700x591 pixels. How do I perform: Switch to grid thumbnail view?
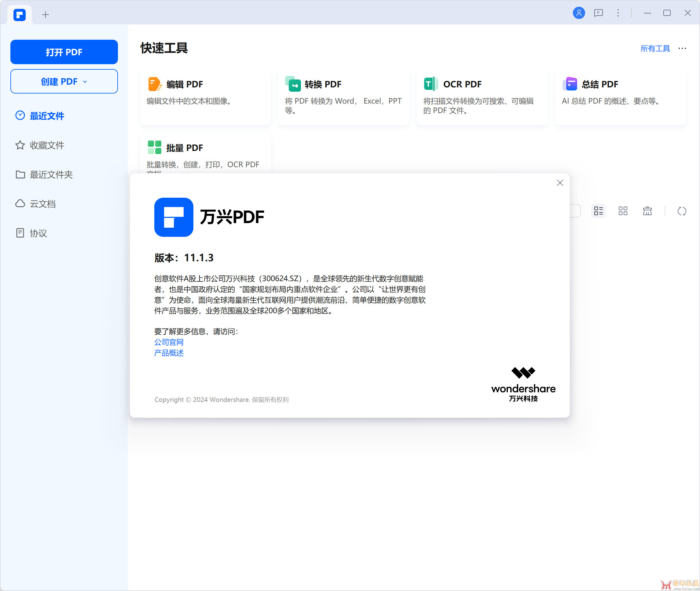click(x=623, y=211)
